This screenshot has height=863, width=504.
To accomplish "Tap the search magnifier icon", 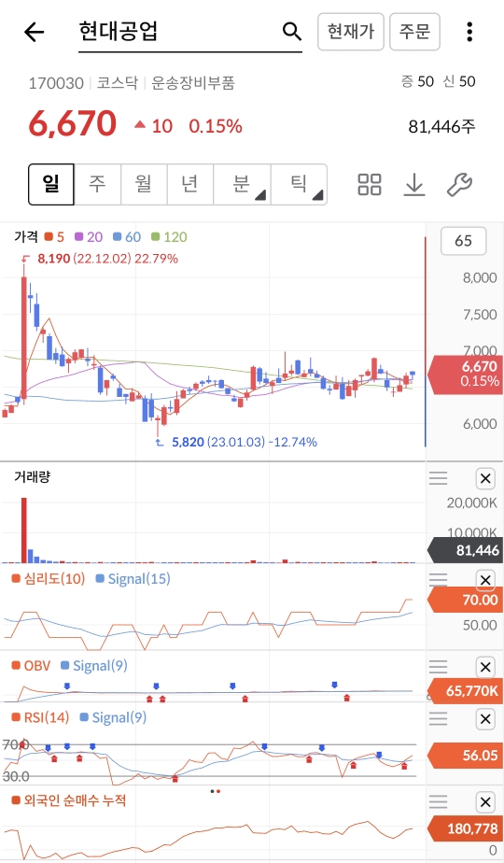I will coord(291,32).
